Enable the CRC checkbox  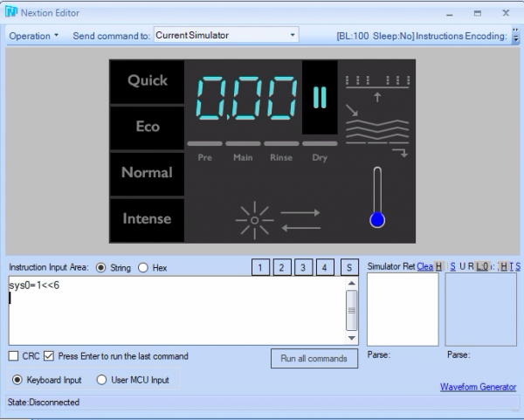click(x=13, y=356)
